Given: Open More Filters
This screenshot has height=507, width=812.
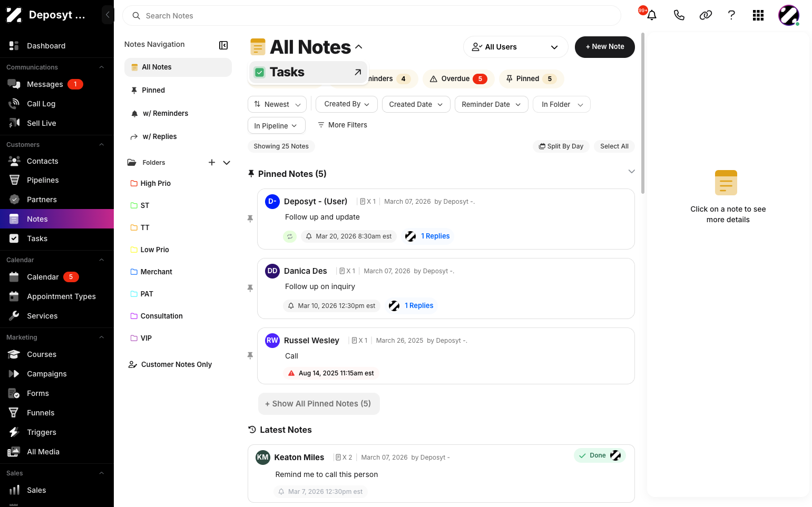Looking at the screenshot, I should (x=343, y=125).
